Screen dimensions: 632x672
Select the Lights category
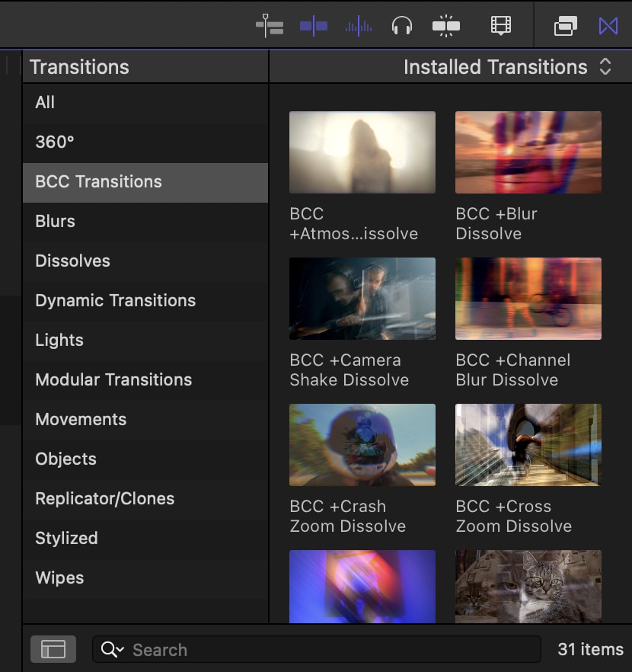point(145,341)
